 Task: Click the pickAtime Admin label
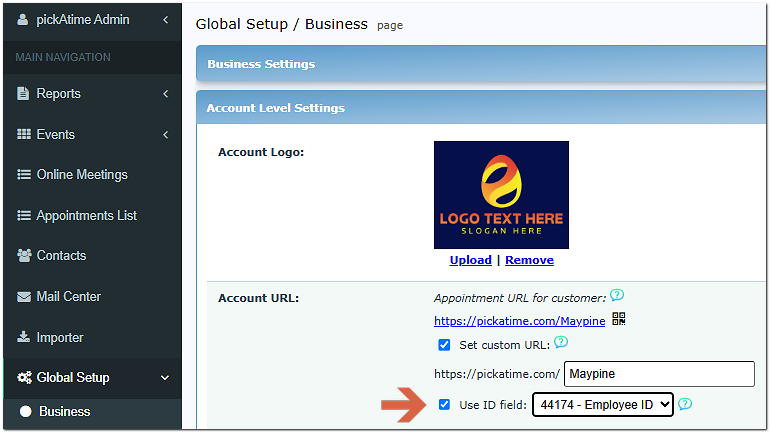(83, 20)
